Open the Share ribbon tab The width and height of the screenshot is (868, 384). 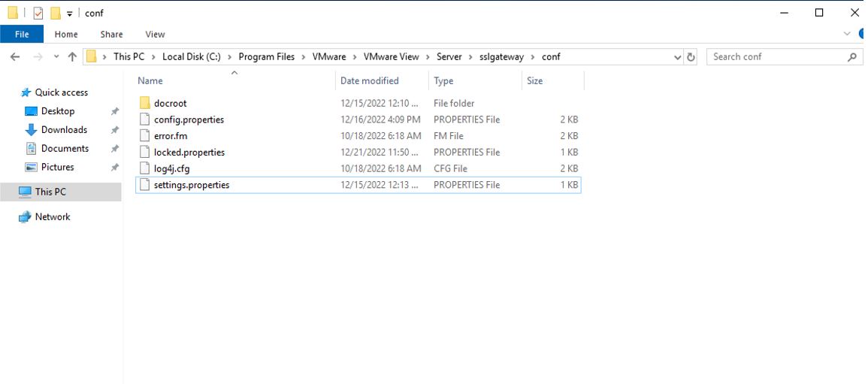[x=111, y=35]
